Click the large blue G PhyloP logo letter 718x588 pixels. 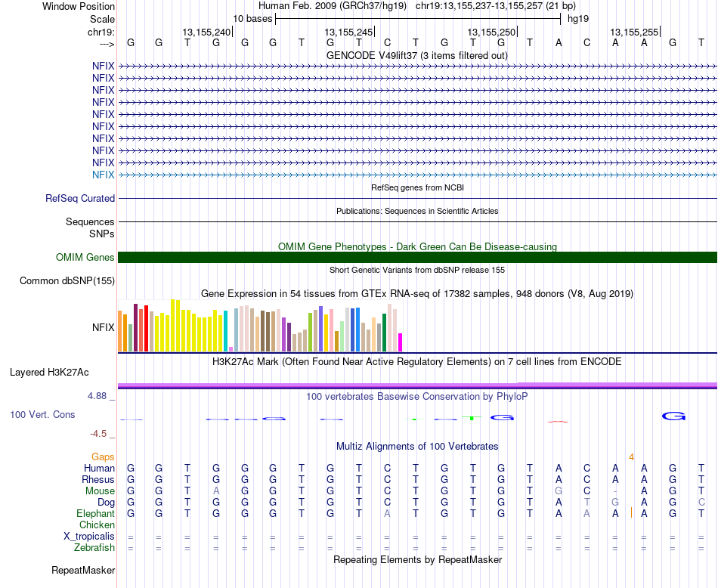click(x=673, y=416)
